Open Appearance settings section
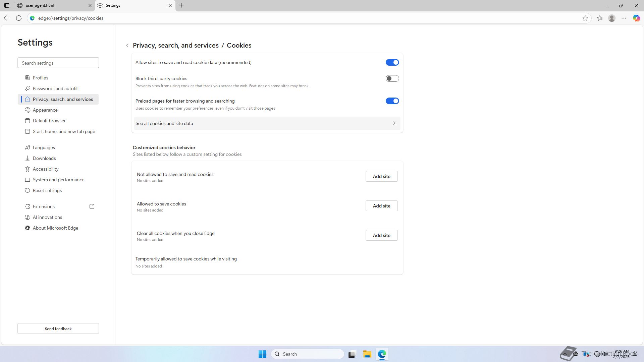 (45, 110)
